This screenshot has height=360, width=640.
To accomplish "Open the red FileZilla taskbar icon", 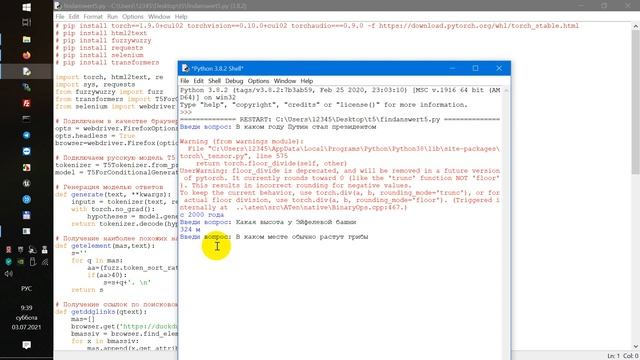I will (x=27, y=103).
